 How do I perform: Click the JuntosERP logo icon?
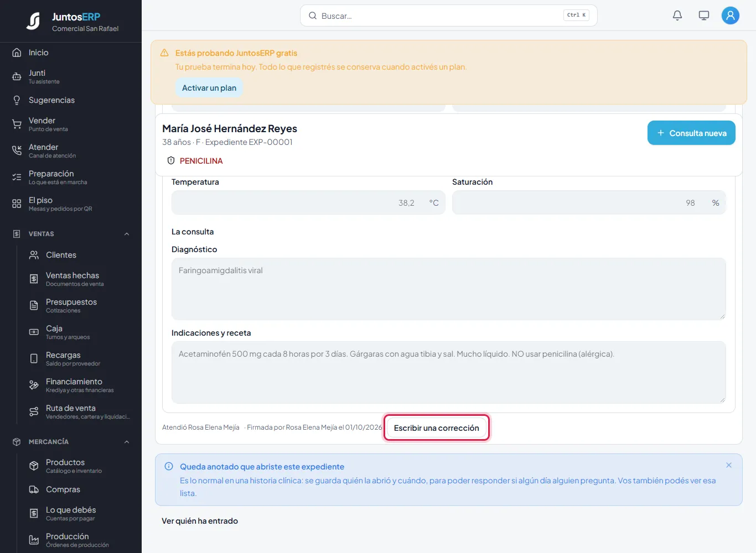[34, 21]
